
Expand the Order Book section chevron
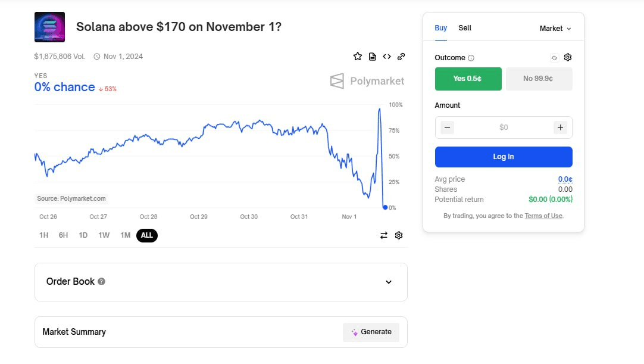(x=389, y=282)
